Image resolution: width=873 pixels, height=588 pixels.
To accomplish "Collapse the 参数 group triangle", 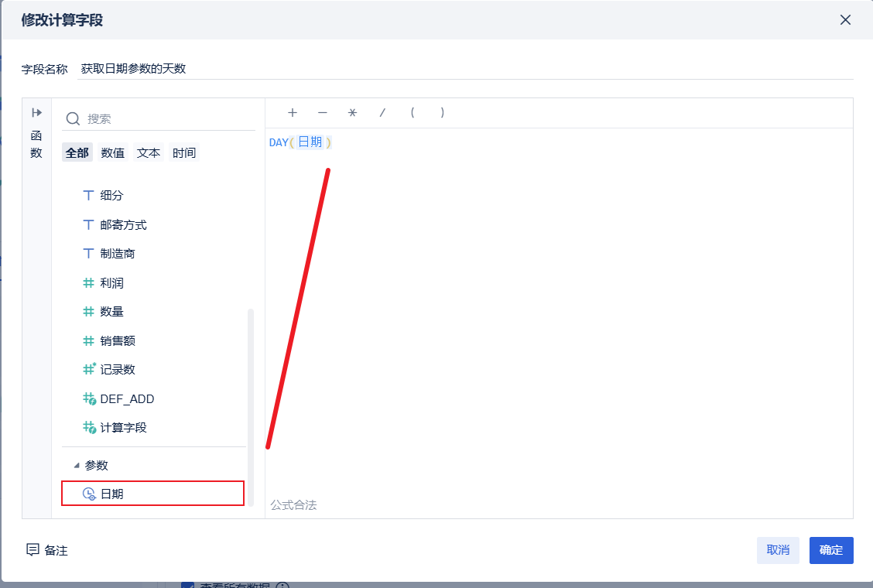I will 77,466.
